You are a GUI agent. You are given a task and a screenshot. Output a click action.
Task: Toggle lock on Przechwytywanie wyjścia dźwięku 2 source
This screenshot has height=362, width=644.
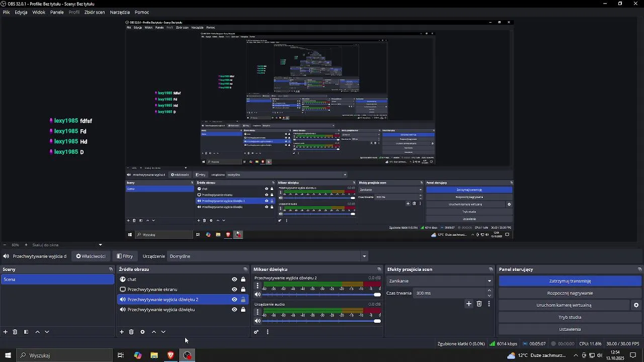(x=243, y=300)
